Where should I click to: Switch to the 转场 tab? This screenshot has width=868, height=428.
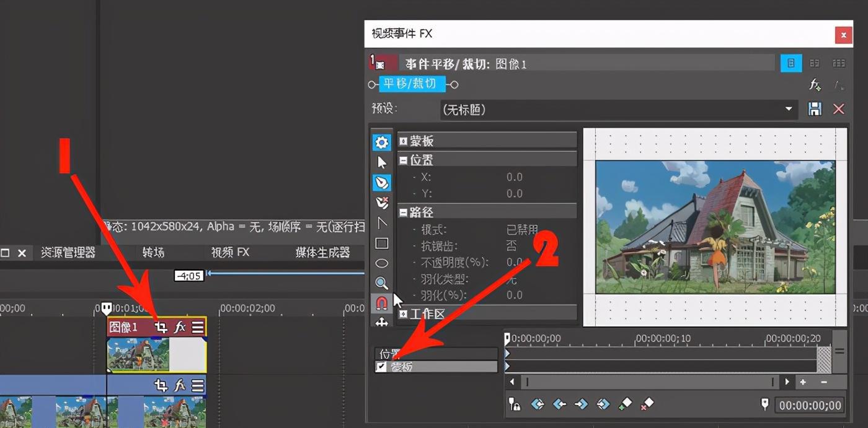tap(153, 253)
